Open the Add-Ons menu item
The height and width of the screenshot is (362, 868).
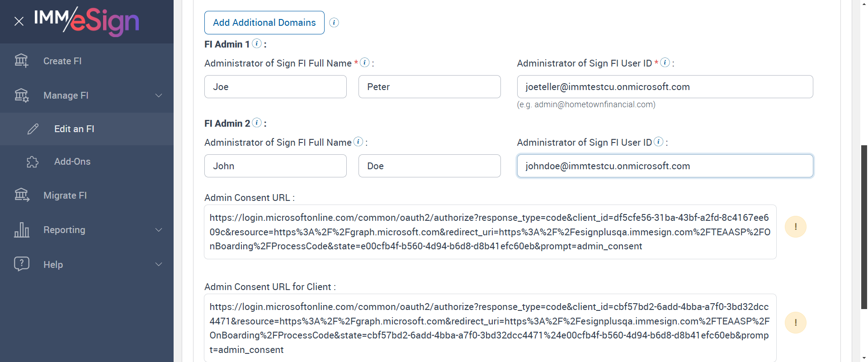(72, 162)
